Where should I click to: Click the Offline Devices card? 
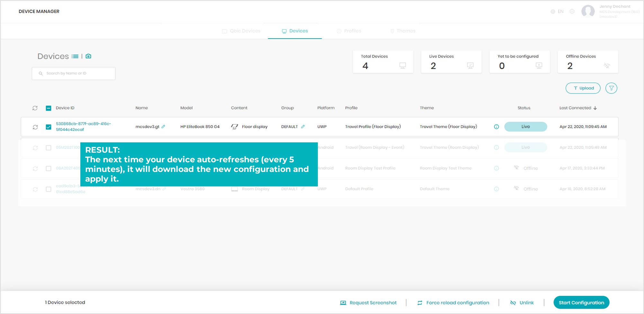588,62
